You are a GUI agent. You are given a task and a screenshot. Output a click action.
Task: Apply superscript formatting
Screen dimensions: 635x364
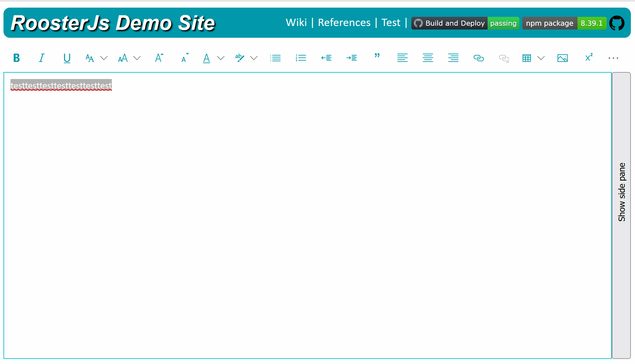589,57
